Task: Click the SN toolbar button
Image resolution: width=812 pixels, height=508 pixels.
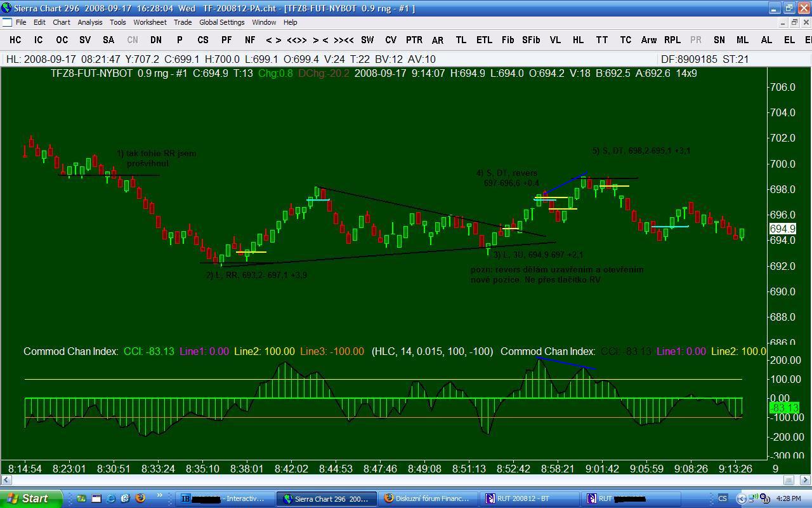Action: [x=719, y=39]
